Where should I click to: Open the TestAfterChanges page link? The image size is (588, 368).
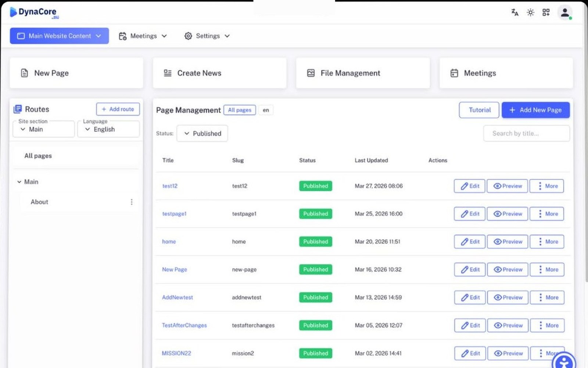(x=184, y=325)
